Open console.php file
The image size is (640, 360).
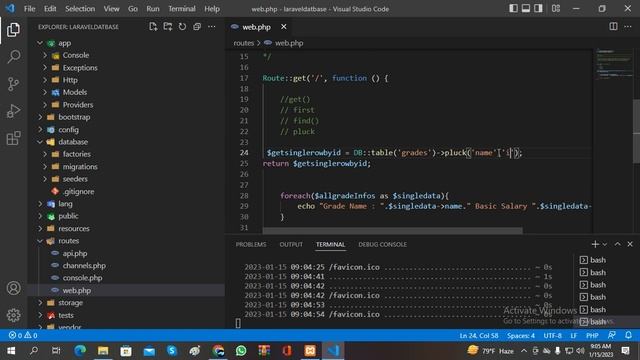(82, 278)
